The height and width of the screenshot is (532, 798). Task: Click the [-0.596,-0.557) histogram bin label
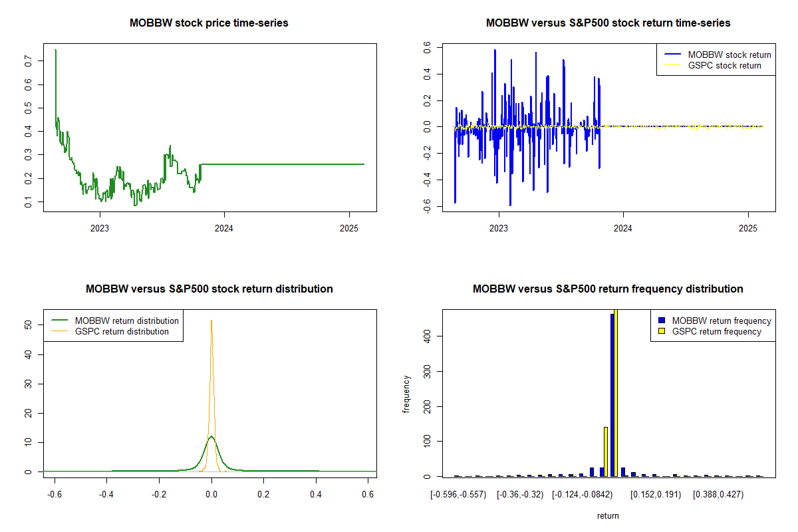click(x=458, y=495)
